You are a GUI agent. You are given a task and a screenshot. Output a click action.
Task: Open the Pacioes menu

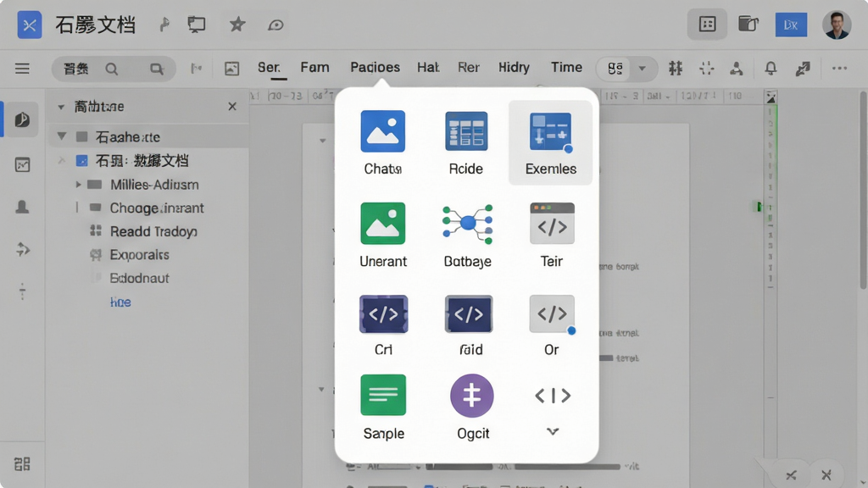coord(375,68)
